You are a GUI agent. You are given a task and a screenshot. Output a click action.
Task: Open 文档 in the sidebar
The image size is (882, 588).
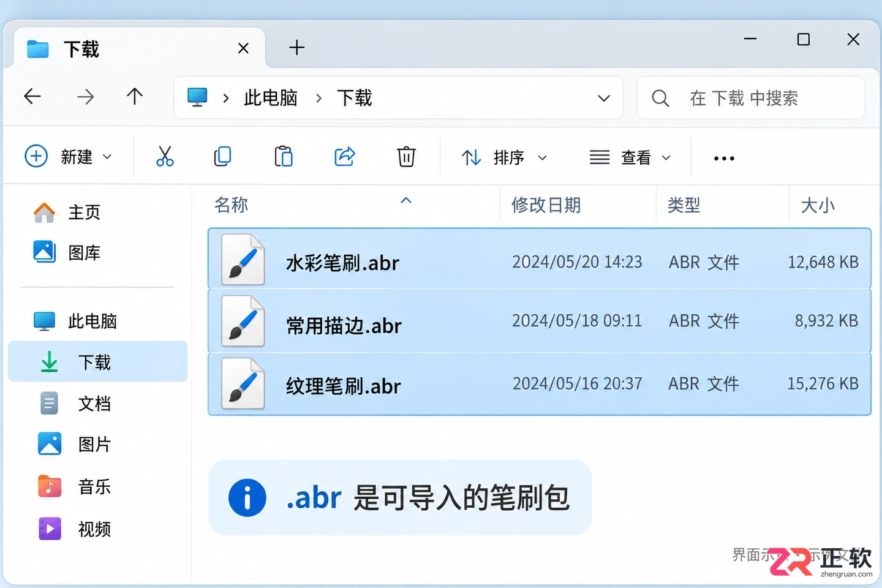click(75, 403)
